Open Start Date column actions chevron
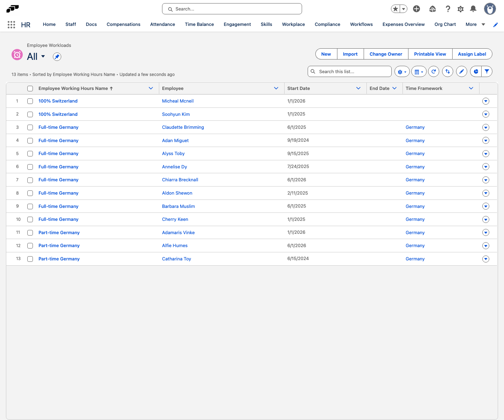The height and width of the screenshot is (420, 504). tap(358, 88)
